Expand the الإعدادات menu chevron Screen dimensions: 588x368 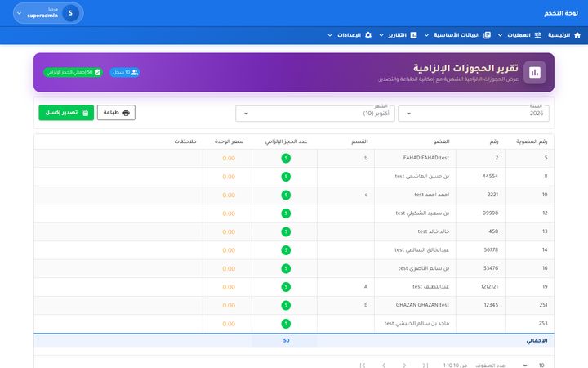tap(330, 35)
